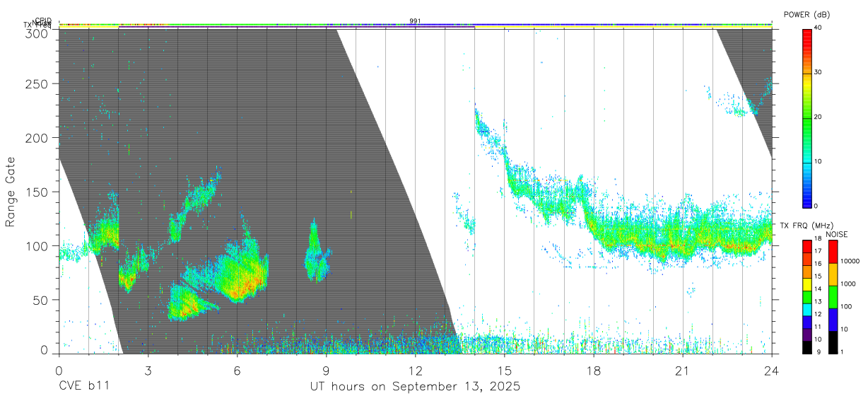
Task: Pick the orange swatch in NOISE legend
Action: tap(833, 274)
